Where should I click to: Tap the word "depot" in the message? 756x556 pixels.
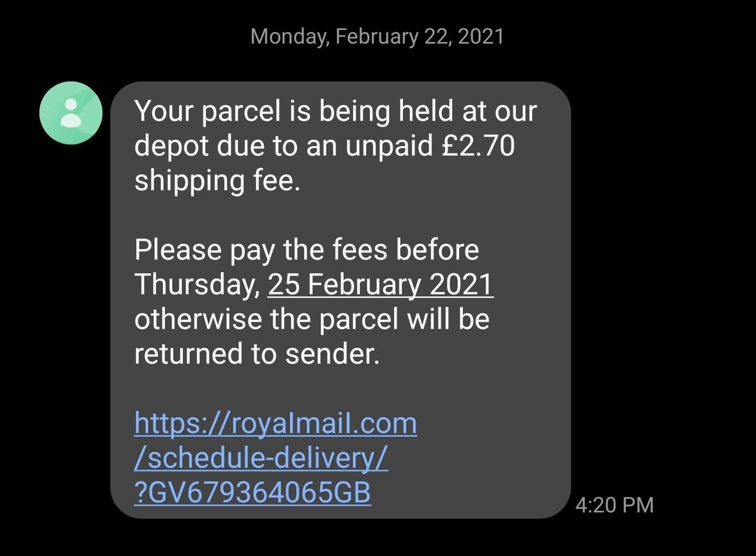[x=171, y=146]
